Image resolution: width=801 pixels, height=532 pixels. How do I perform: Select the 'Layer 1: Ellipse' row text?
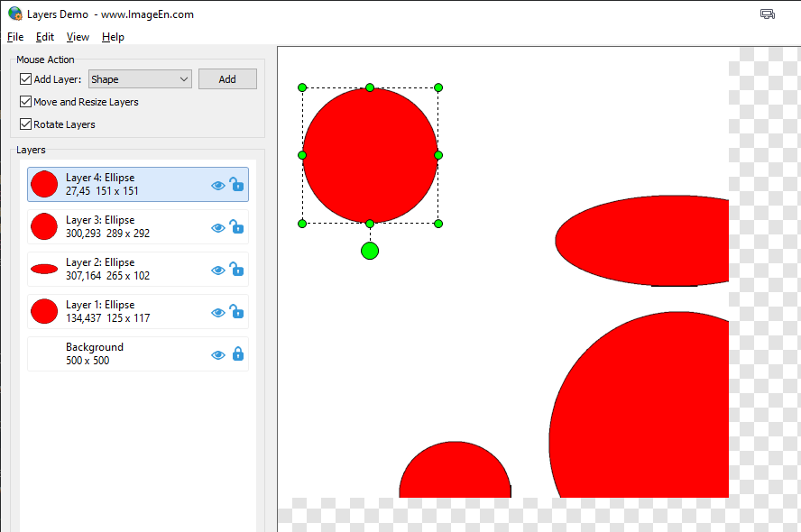[x=100, y=305]
